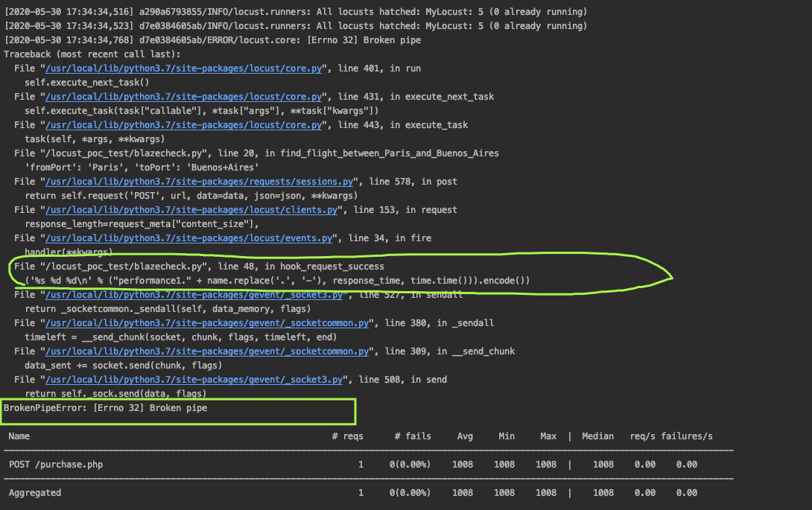Open core.py link on execute_next_task row
This screenshot has height=510, width=812.
tap(184, 97)
